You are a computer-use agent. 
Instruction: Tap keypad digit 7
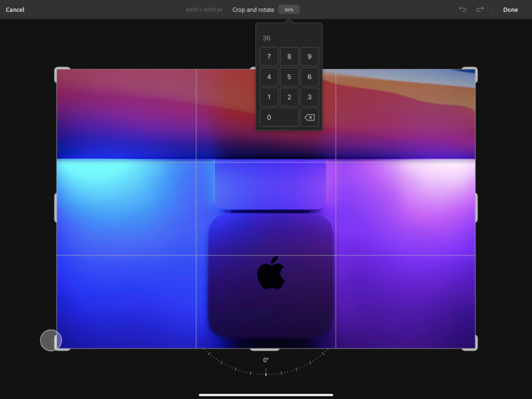(x=269, y=57)
